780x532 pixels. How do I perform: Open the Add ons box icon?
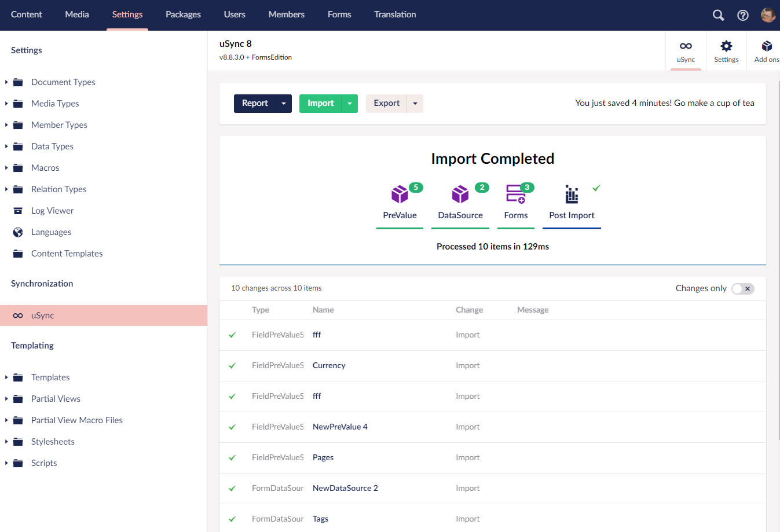pyautogui.click(x=767, y=46)
